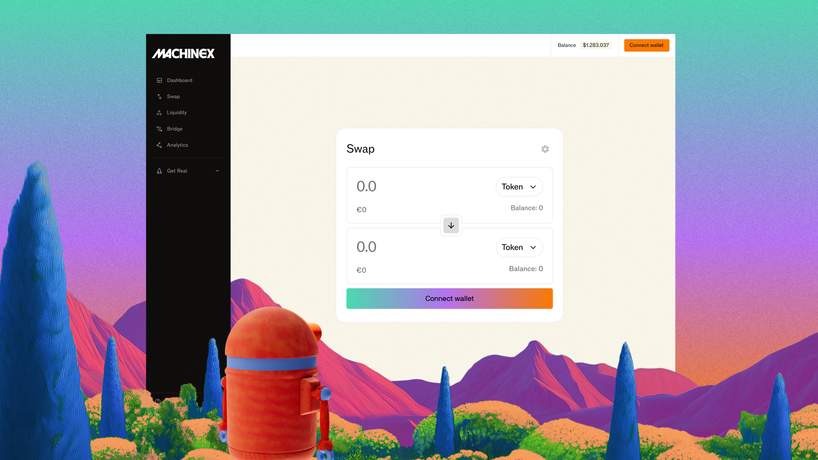This screenshot has height=460, width=818.
Task: Click the MACHINEX logo
Action: point(183,53)
